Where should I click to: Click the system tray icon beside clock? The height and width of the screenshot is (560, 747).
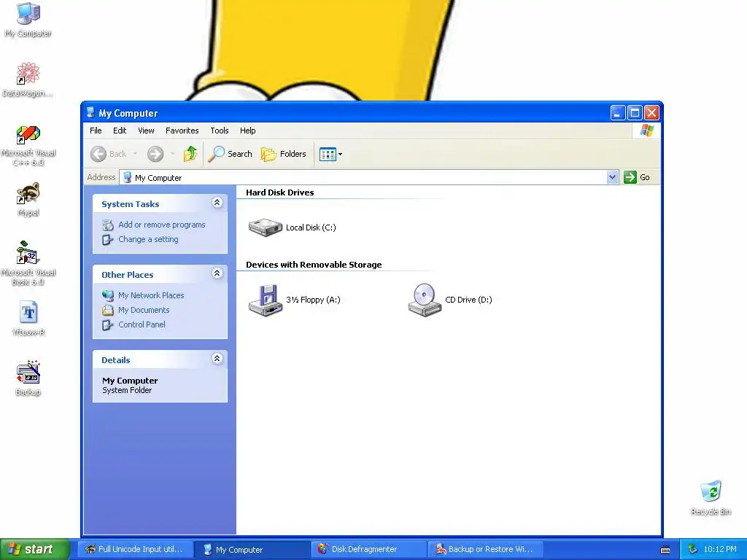pos(693,549)
